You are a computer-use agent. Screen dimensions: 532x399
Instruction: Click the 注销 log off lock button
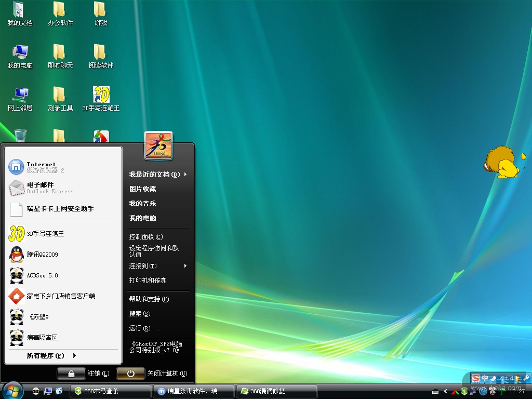pyautogui.click(x=71, y=374)
